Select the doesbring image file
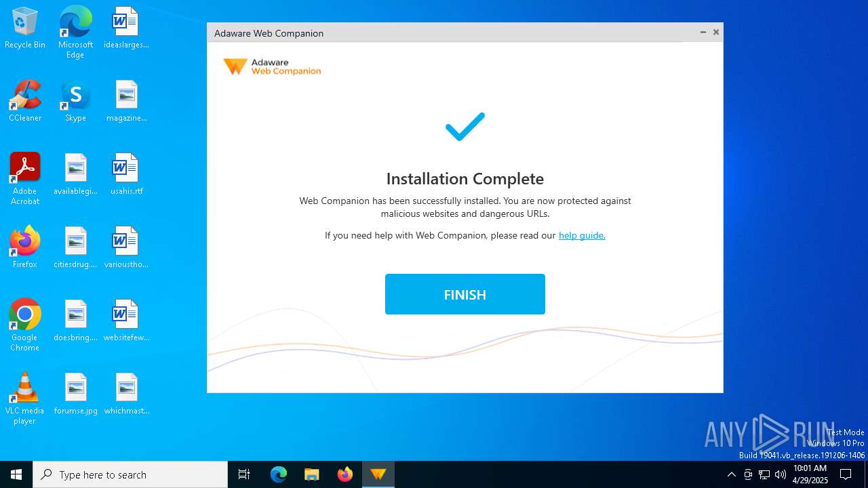 pos(75,321)
